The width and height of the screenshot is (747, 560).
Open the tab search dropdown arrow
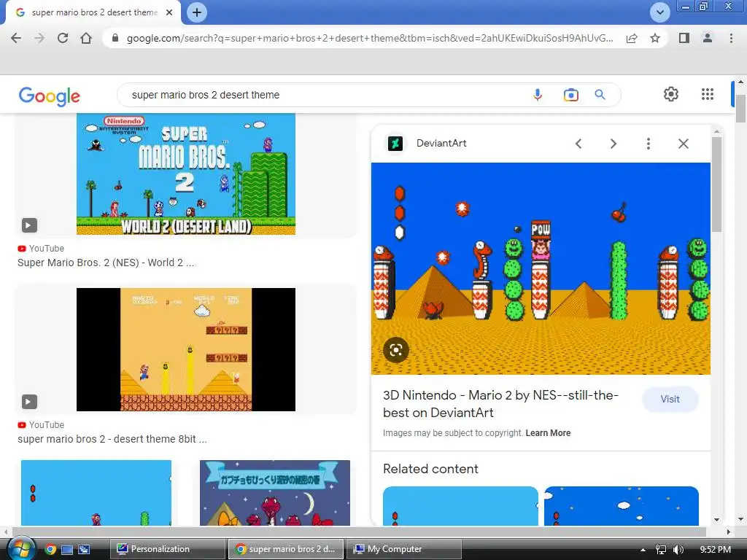point(659,12)
